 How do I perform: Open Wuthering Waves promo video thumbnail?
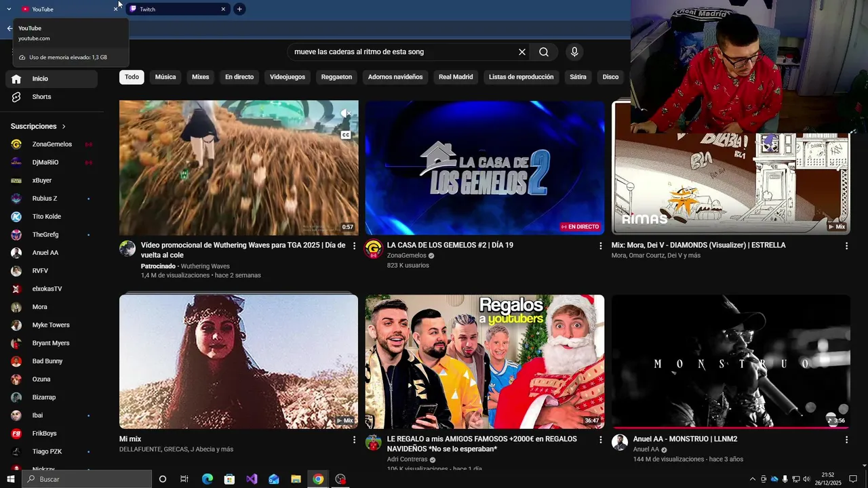239,167
